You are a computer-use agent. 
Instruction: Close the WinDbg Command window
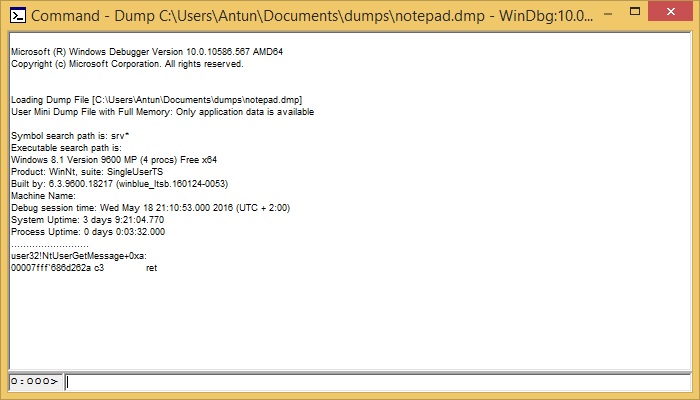[671, 12]
